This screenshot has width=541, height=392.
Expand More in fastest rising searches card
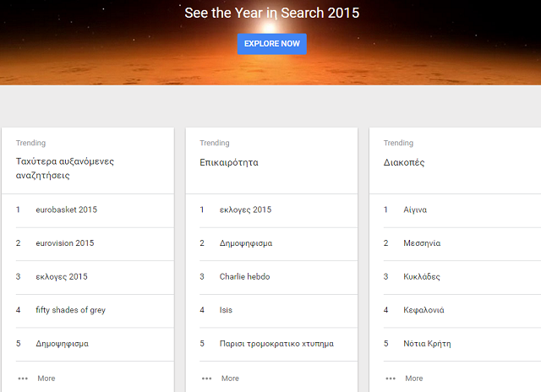[46, 378]
